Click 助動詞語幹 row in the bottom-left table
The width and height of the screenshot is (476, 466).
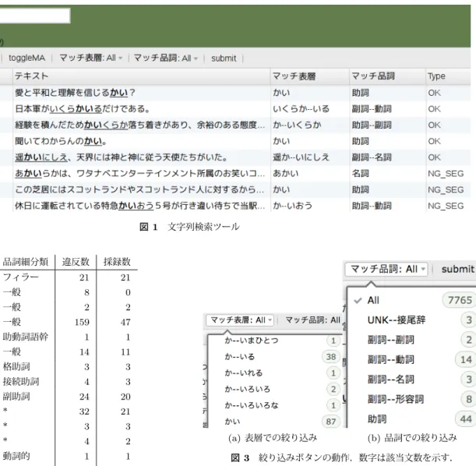(69, 337)
